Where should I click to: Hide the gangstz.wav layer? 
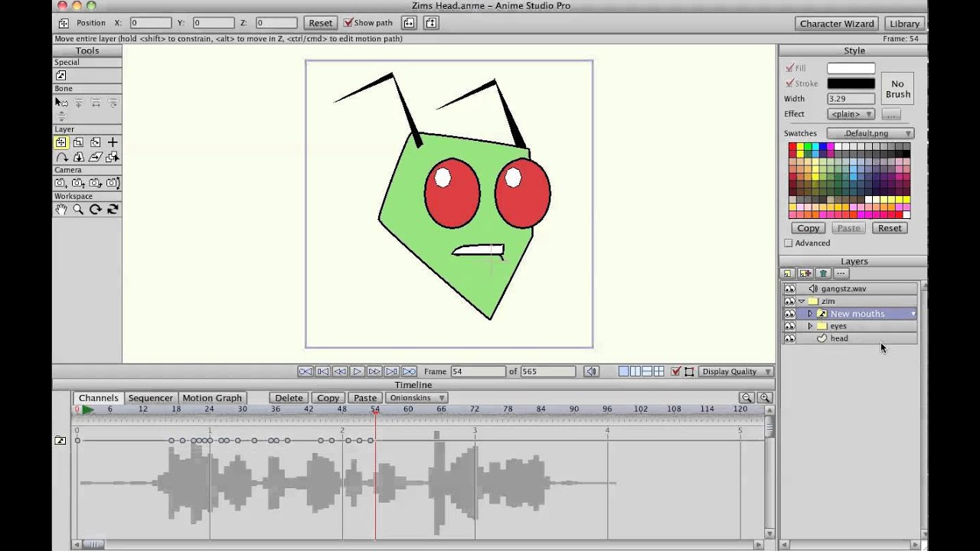789,289
